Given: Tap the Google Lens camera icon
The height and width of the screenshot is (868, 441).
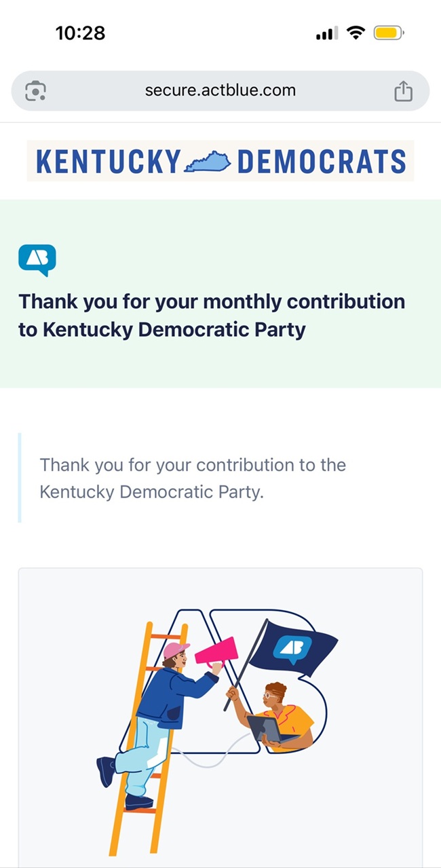Looking at the screenshot, I should pyautogui.click(x=36, y=91).
